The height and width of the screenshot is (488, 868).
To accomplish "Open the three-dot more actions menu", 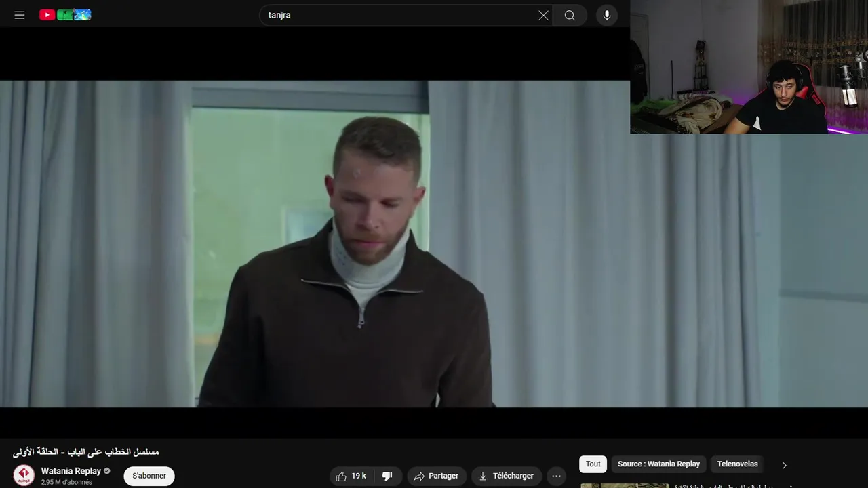I will [556, 476].
